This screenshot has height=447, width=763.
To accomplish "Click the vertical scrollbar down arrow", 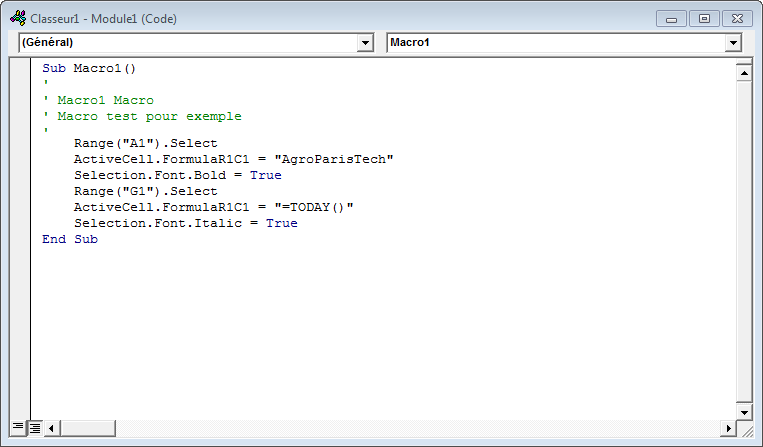I will pyautogui.click(x=744, y=412).
